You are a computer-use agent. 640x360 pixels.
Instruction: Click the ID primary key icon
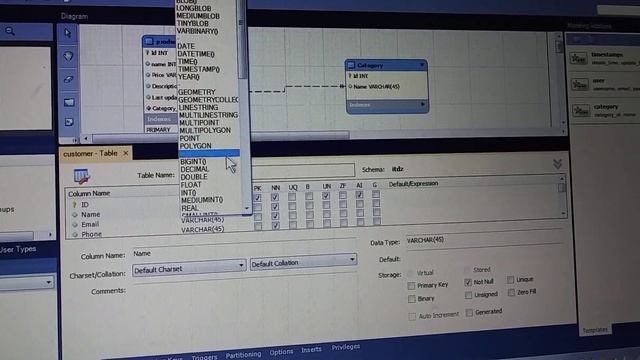coord(74,204)
